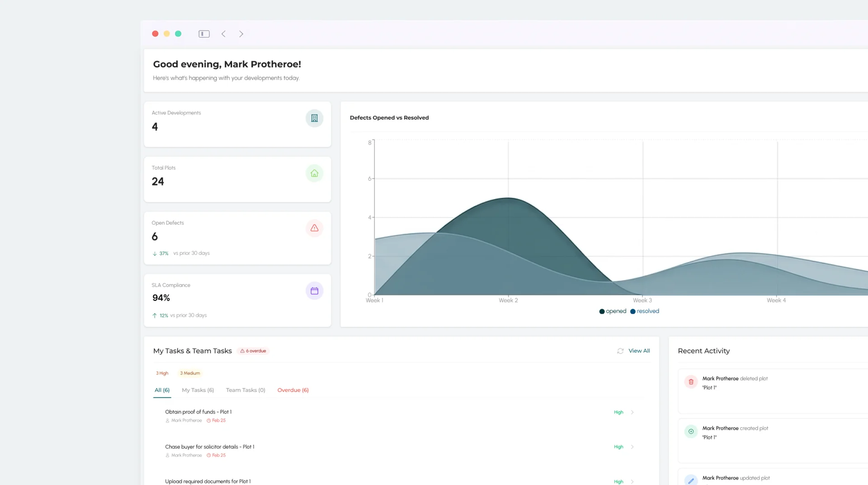The width and height of the screenshot is (868, 485).
Task: Toggle the opened series in chart legend
Action: pyautogui.click(x=613, y=311)
